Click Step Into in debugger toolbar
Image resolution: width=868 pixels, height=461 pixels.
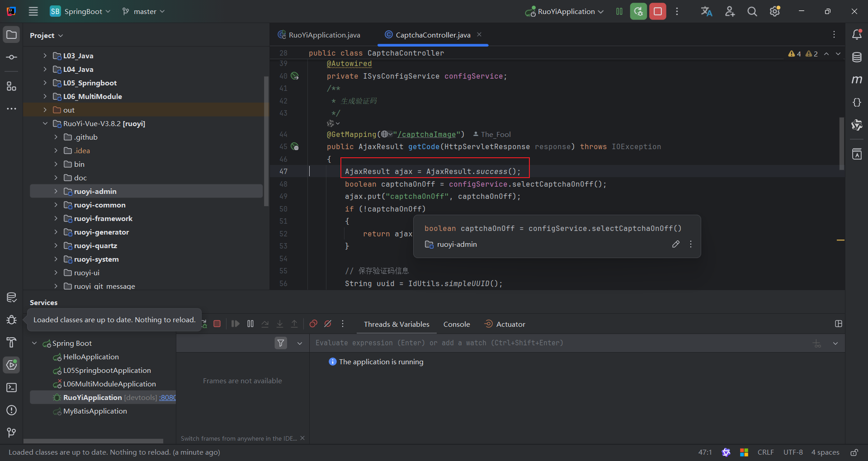(280, 324)
